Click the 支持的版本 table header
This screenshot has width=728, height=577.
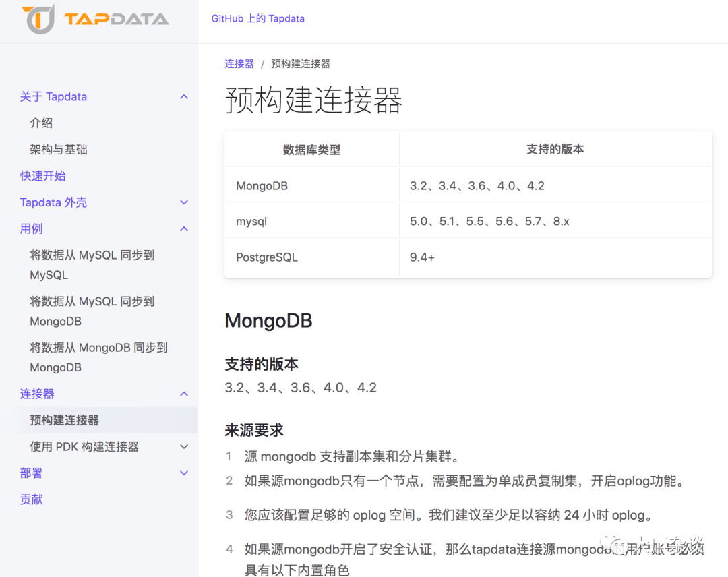click(555, 149)
